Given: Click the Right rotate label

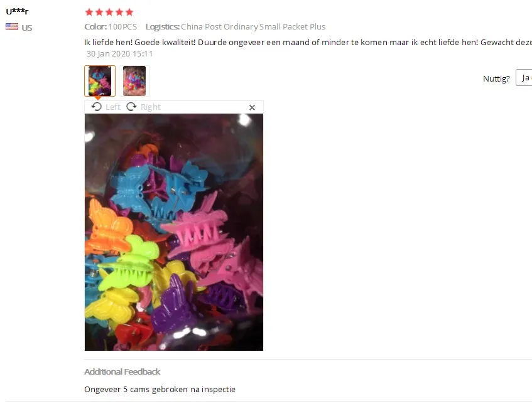Looking at the screenshot, I should 151,107.
